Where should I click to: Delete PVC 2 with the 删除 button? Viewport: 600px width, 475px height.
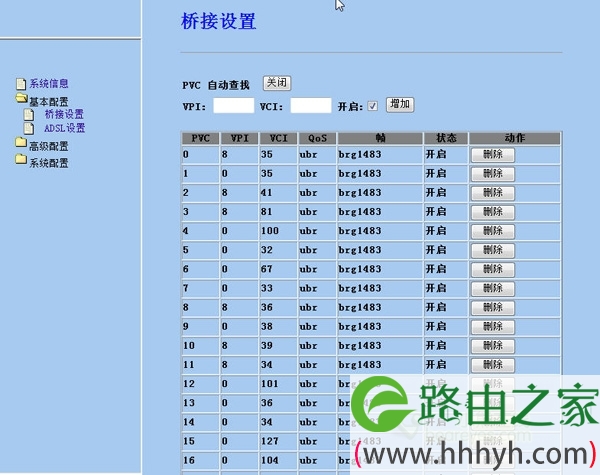(492, 193)
